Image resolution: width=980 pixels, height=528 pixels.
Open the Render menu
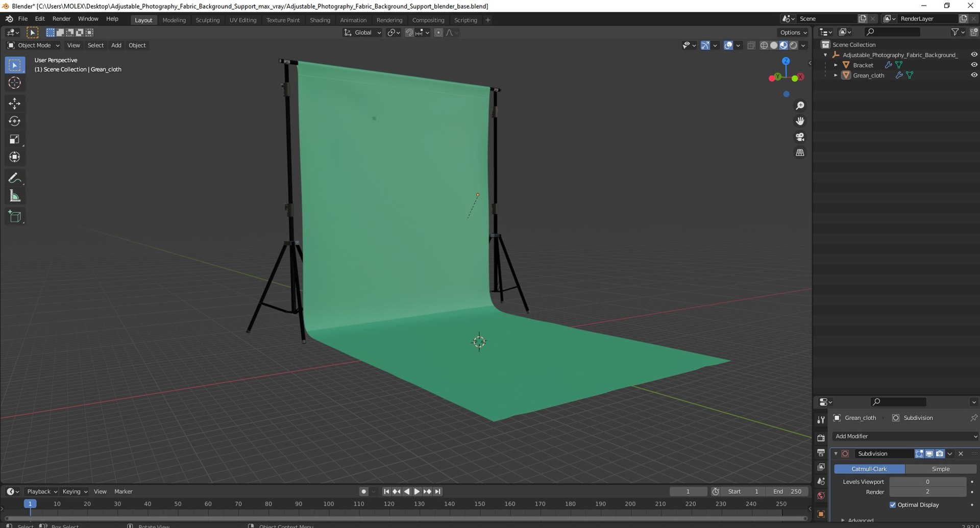coord(61,19)
